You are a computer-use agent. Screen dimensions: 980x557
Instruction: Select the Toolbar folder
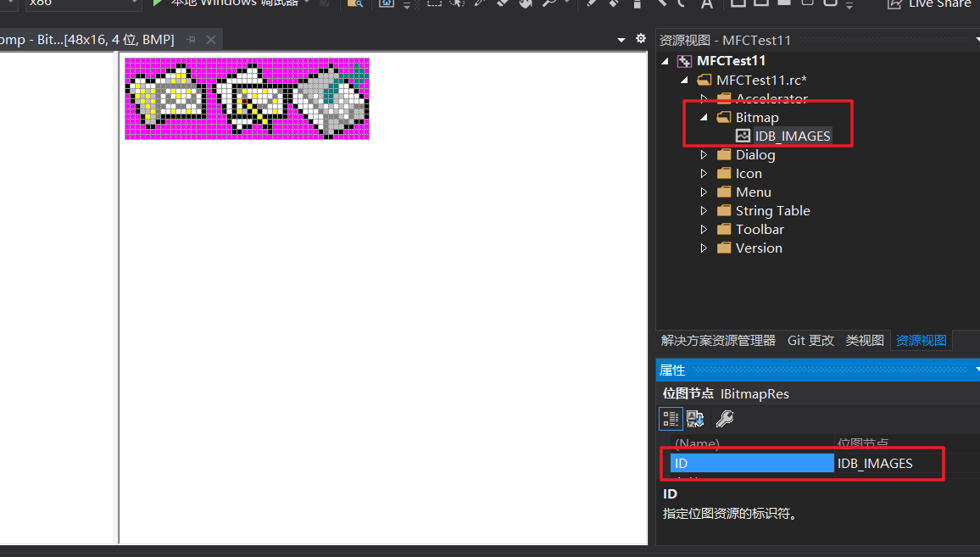pos(760,230)
